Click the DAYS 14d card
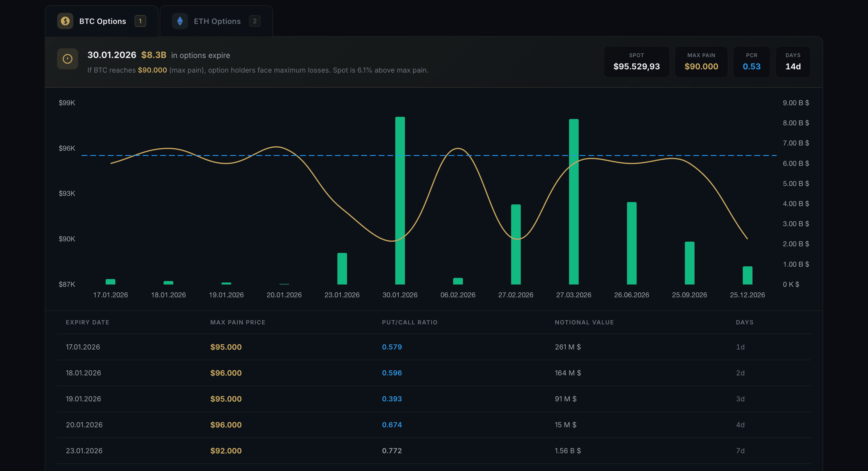868x471 pixels. click(793, 62)
